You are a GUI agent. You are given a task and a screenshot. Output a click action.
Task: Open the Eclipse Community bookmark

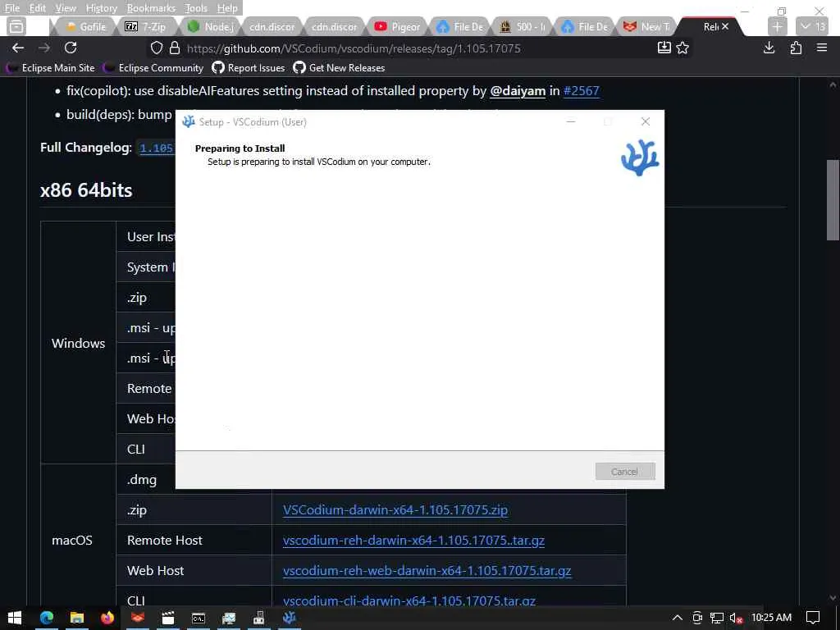(x=153, y=68)
